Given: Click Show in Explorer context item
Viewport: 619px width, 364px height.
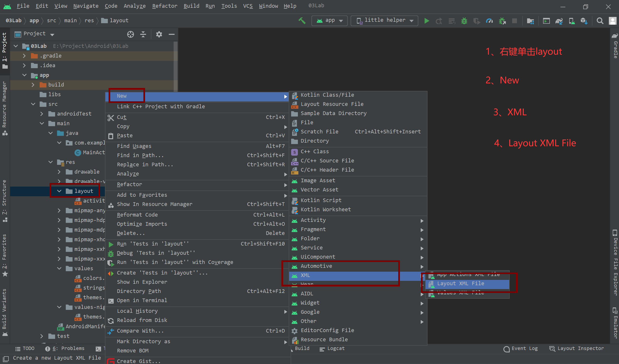Looking at the screenshot, I should pos(197,282).
